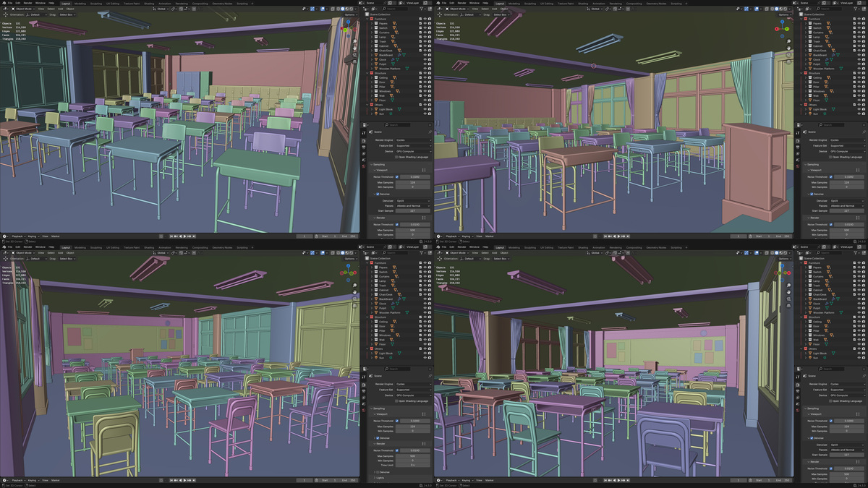This screenshot has width=868, height=488.
Task: Click the pan hand icon in the top-left window viewport
Action: click(354, 48)
